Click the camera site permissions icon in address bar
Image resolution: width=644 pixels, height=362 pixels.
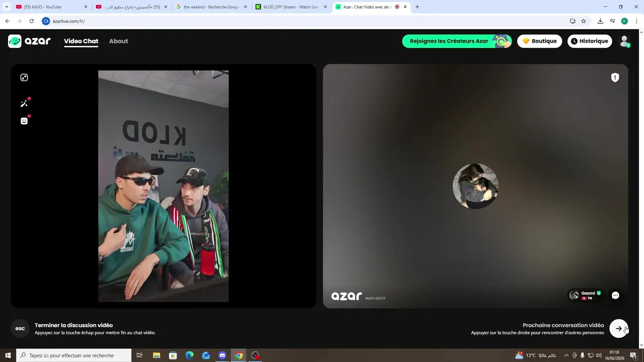[46, 21]
